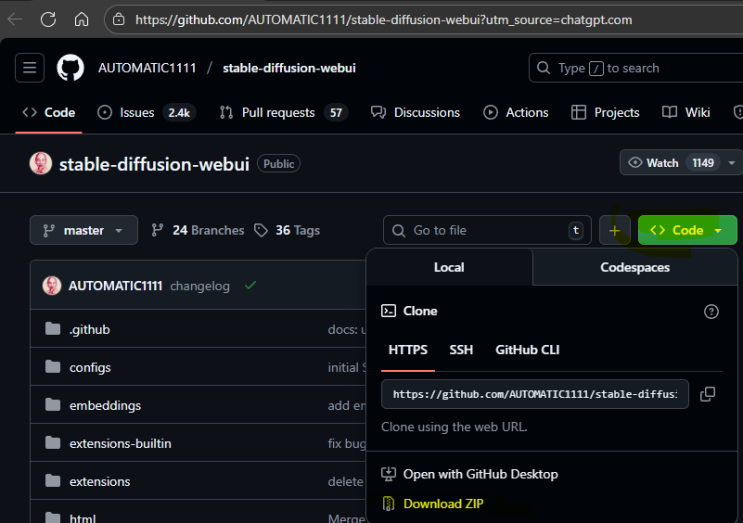Image resolution: width=743 pixels, height=523 pixels.
Task: Open the .github folder
Action: tap(90, 329)
